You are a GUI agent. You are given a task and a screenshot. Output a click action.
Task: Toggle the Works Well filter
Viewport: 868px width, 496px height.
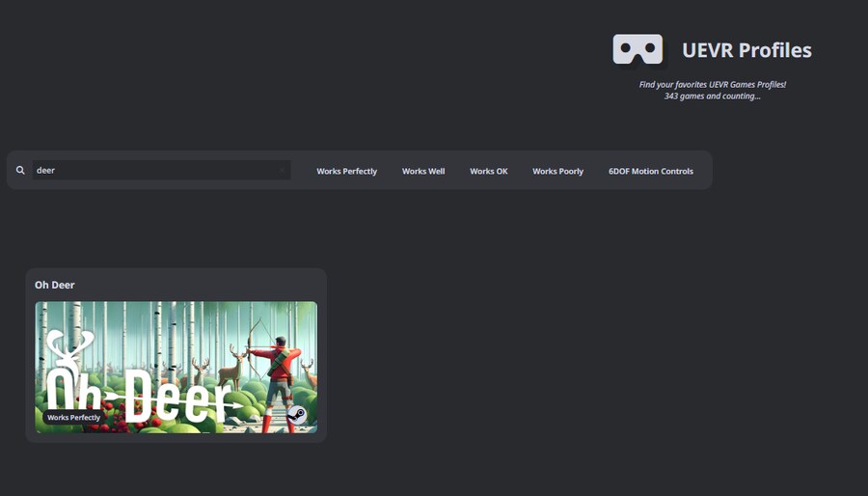coord(423,172)
